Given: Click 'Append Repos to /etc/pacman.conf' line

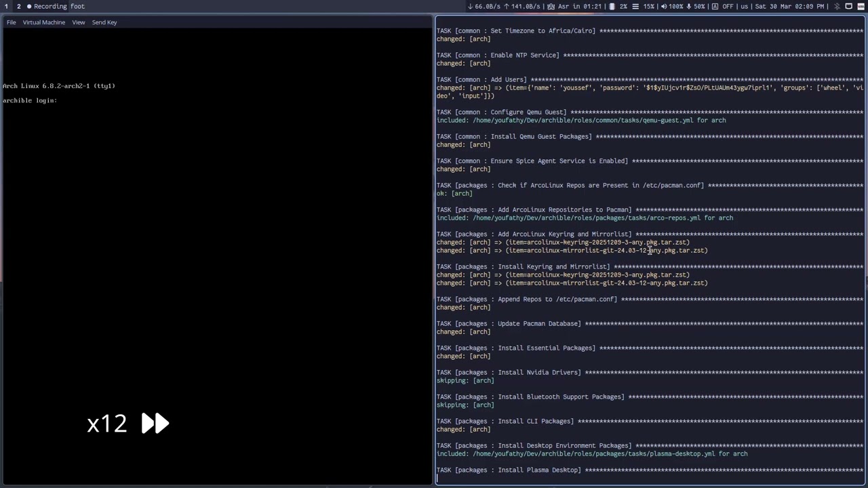Looking at the screenshot, I should click(x=650, y=299).
